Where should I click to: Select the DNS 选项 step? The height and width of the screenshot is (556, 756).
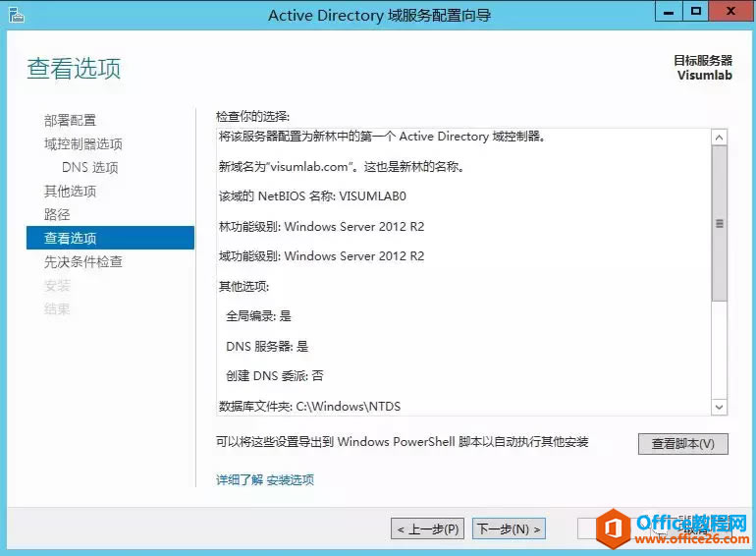tap(90, 167)
